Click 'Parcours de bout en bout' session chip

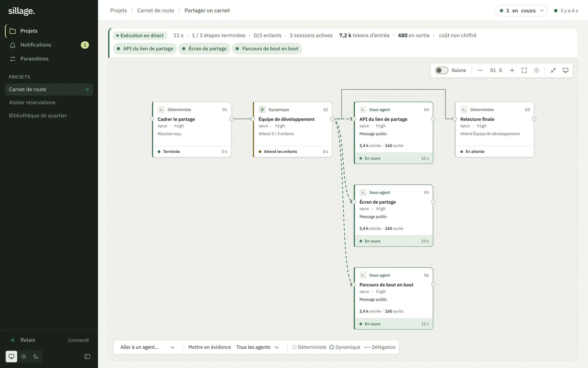[x=267, y=49]
